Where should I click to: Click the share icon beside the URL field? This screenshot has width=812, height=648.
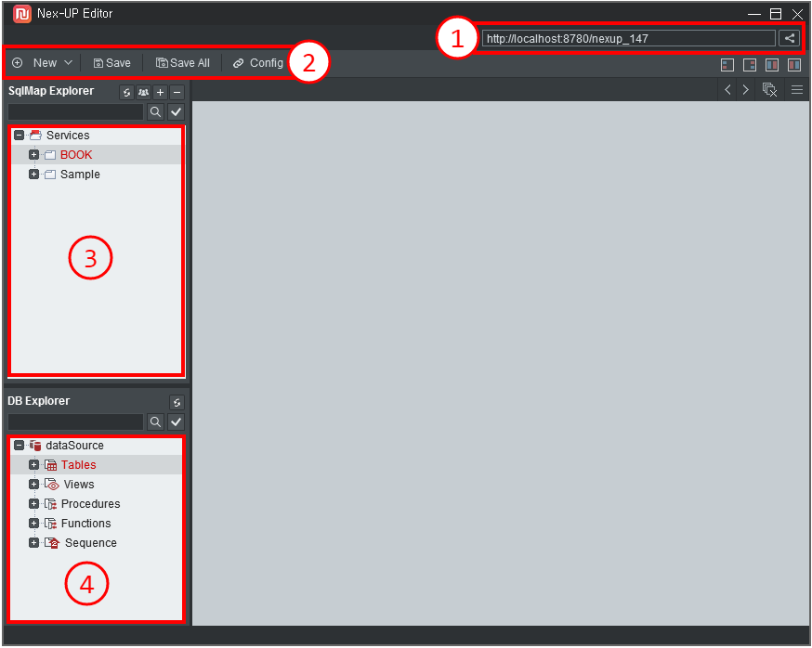pos(789,38)
